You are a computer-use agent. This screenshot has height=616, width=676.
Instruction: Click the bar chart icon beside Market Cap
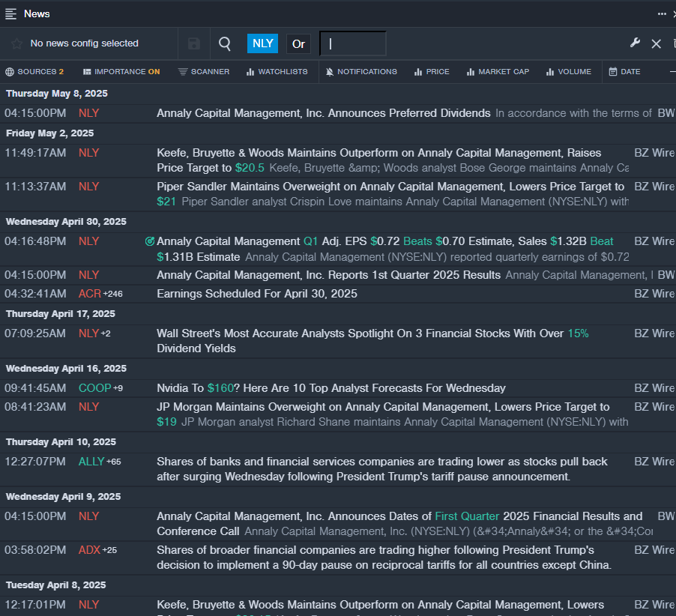[x=471, y=72]
